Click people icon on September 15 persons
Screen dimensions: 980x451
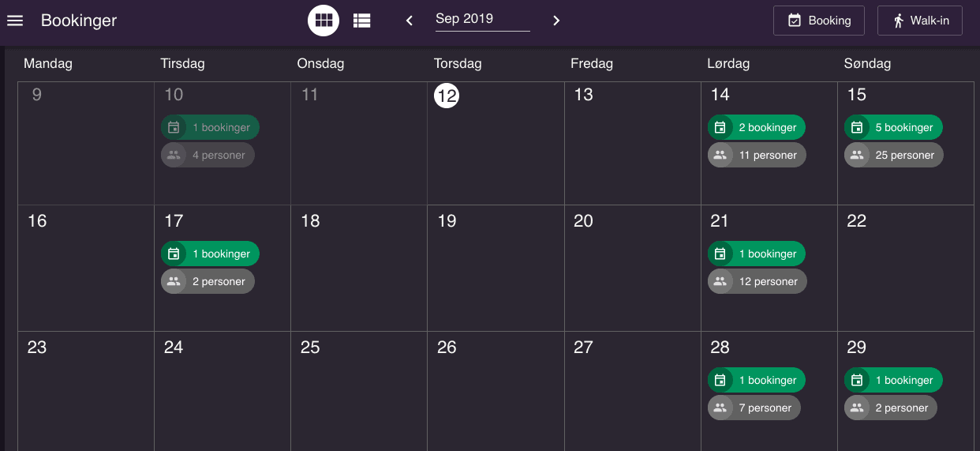(x=857, y=155)
